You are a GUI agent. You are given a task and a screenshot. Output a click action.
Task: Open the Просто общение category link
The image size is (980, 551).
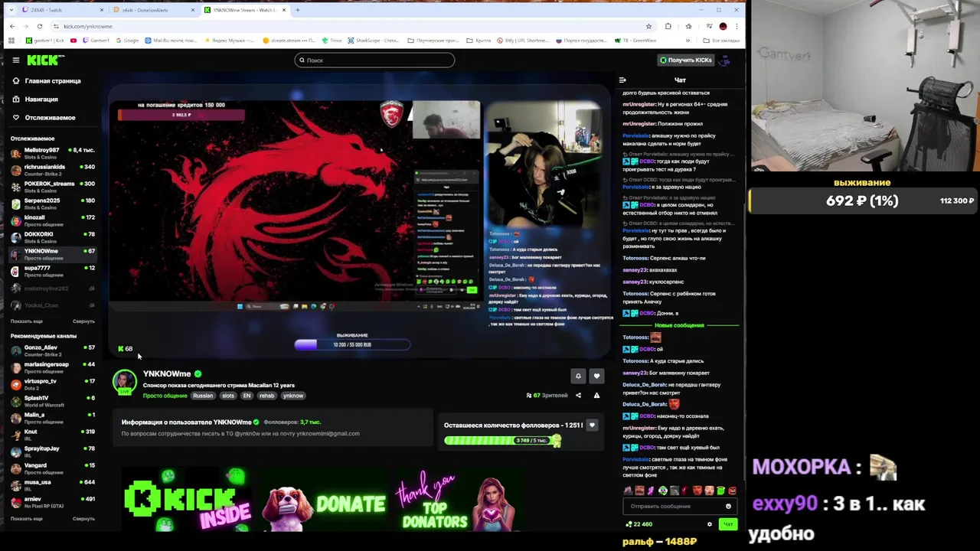(x=165, y=396)
